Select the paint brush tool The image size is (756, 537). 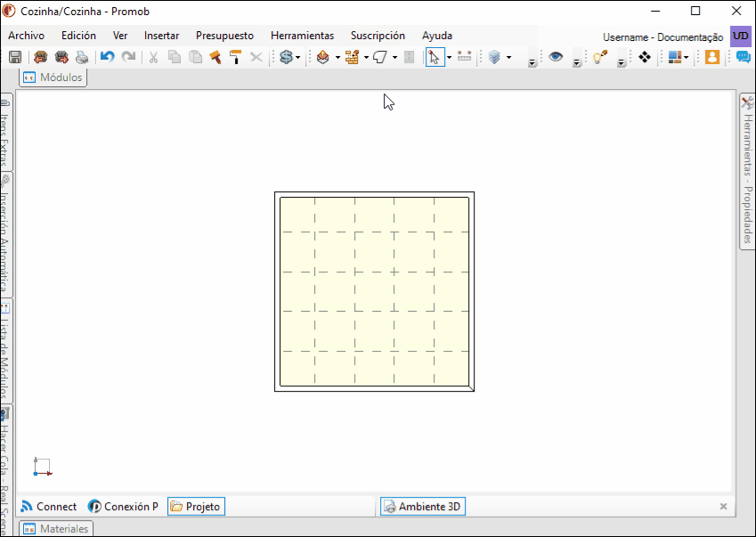tap(215, 57)
